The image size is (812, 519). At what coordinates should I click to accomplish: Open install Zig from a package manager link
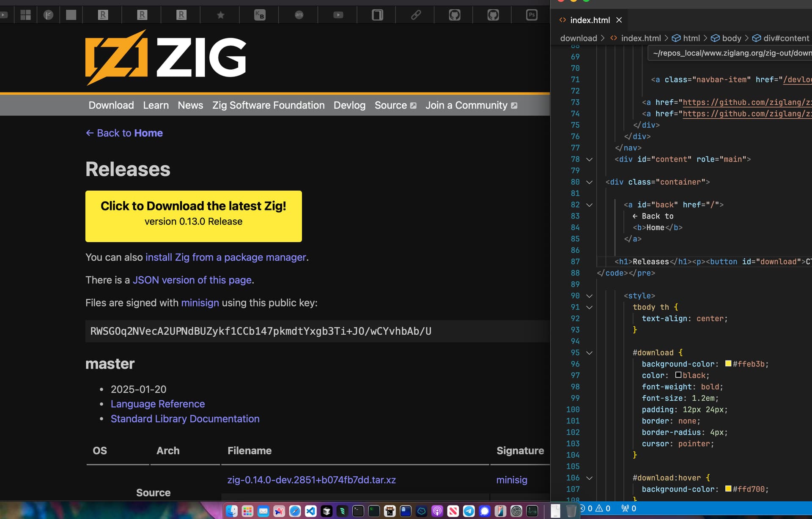click(x=226, y=257)
